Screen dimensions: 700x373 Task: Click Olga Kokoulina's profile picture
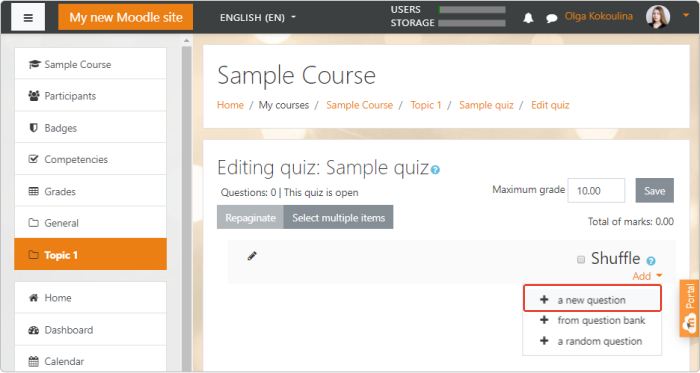(658, 17)
